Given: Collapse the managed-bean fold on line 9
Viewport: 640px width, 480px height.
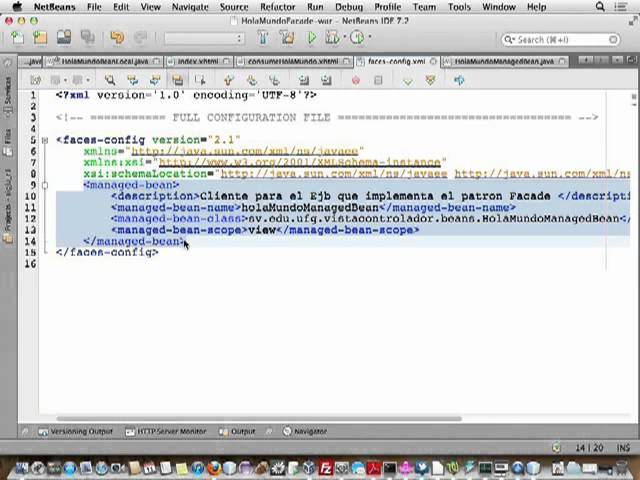Looking at the screenshot, I should click(x=45, y=185).
